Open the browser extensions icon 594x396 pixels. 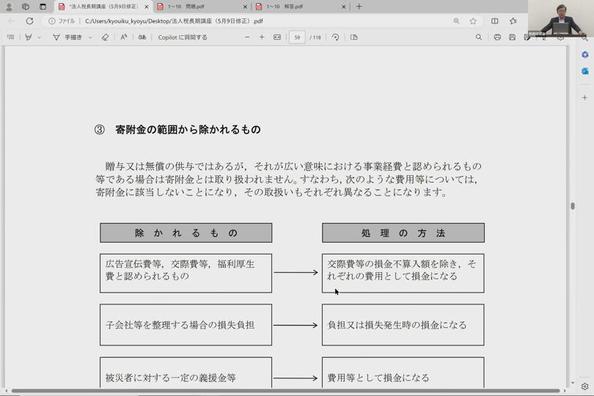click(513, 21)
